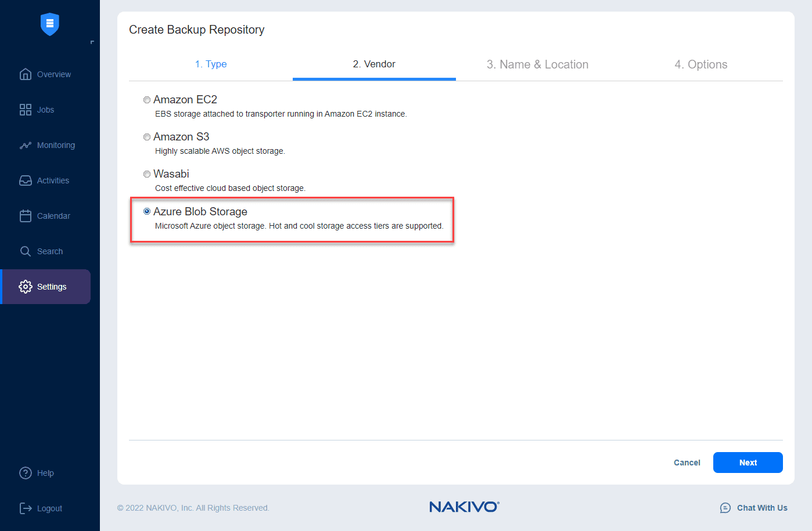
Task: Click the Search sidebar label
Action: pyautogui.click(x=50, y=251)
